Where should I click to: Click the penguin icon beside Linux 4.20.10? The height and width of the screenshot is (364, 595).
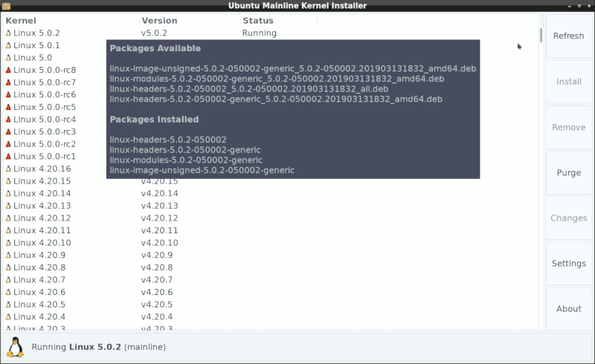8,243
